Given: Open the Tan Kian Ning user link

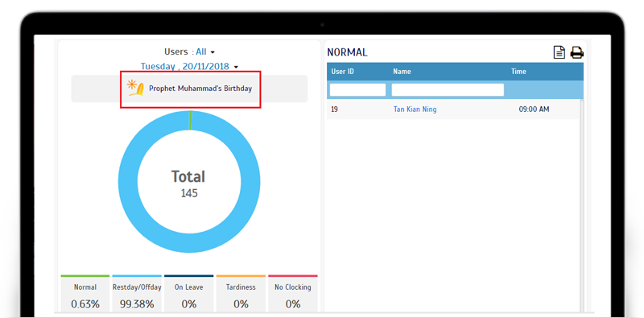Looking at the screenshot, I should 415,109.
